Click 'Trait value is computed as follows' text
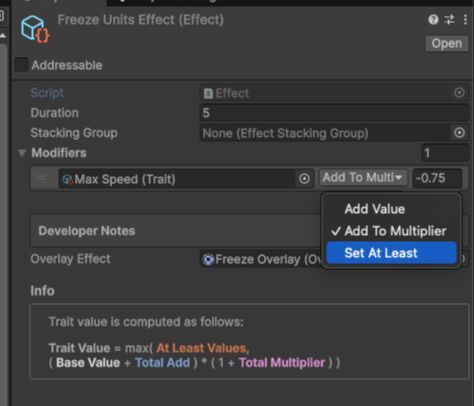 (x=146, y=322)
